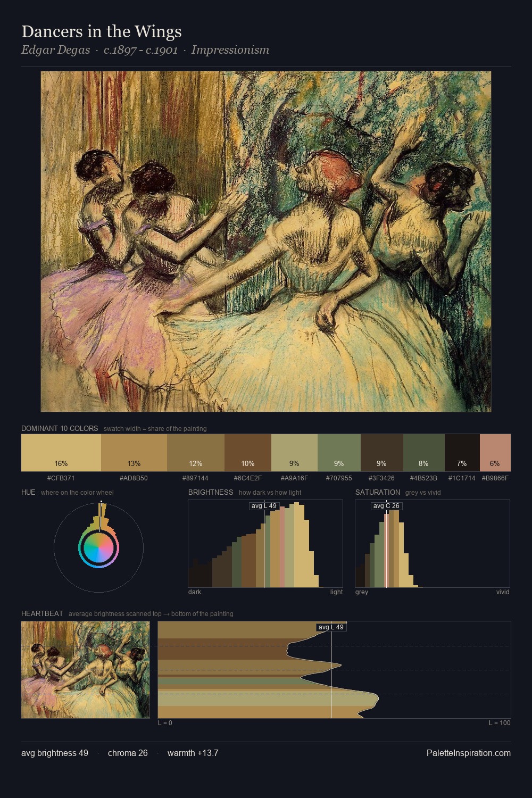
Task: Click the 'BRIGHTNESS' section heading
Action: point(211,492)
